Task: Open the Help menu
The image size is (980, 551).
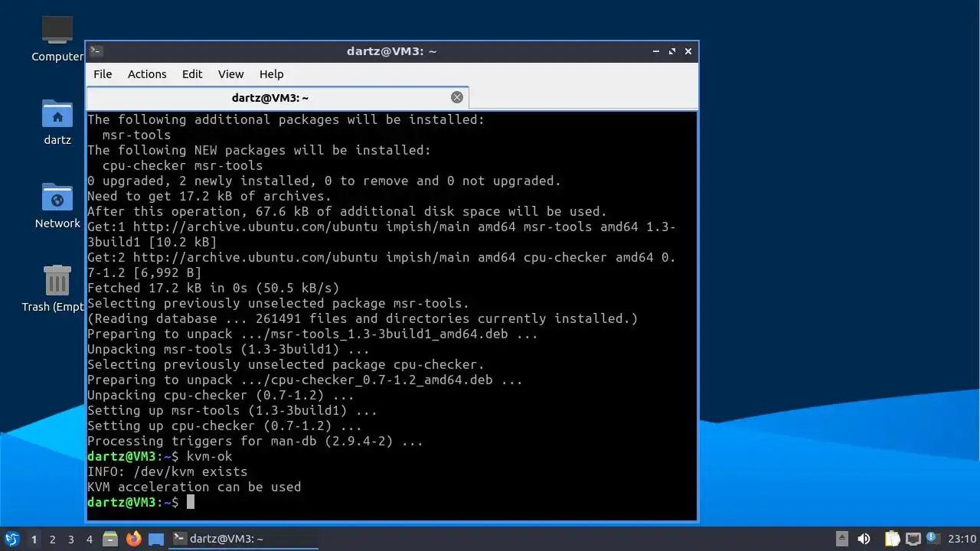Action: pyautogui.click(x=271, y=74)
